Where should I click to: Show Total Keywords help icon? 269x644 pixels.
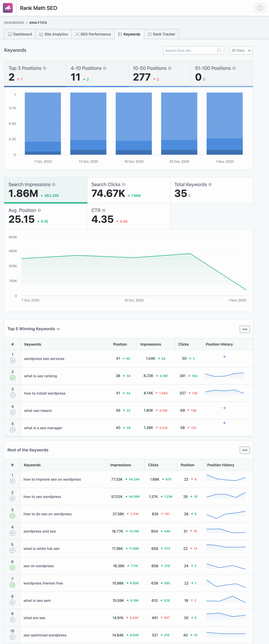(210, 184)
